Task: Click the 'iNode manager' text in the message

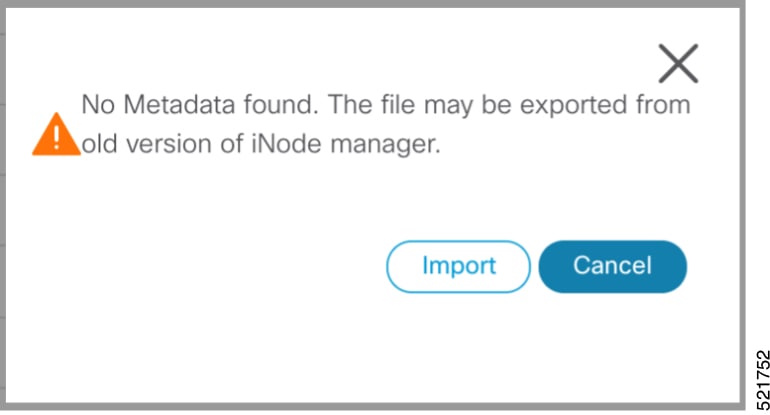Action: [x=346, y=144]
